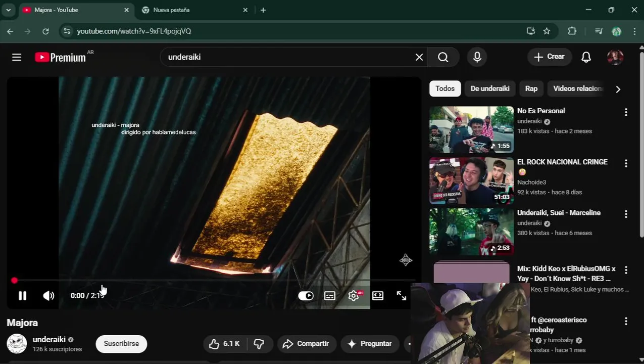
Task: Open player settings gear
Action: pos(354,296)
